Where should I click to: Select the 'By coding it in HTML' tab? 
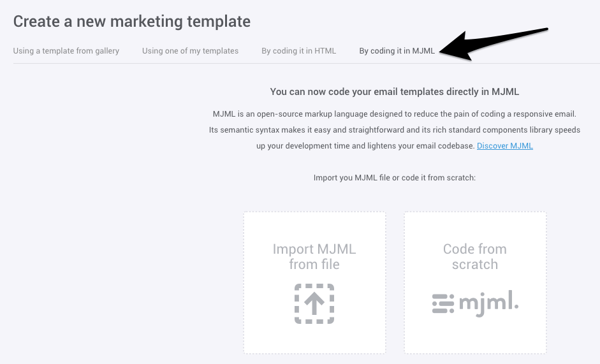coord(299,51)
